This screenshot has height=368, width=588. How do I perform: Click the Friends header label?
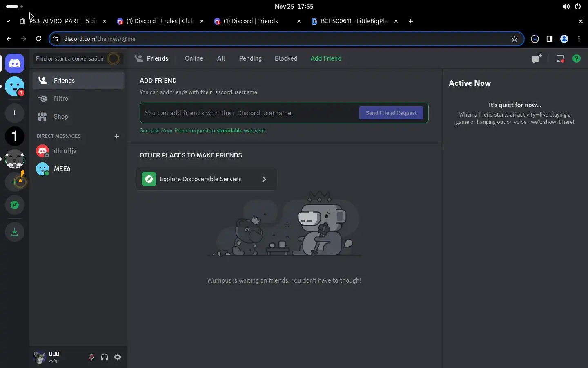coord(158,58)
